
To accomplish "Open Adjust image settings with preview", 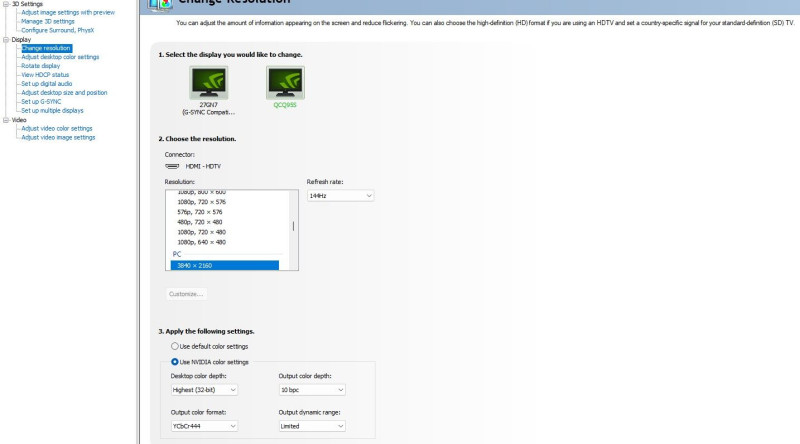I will click(68, 12).
